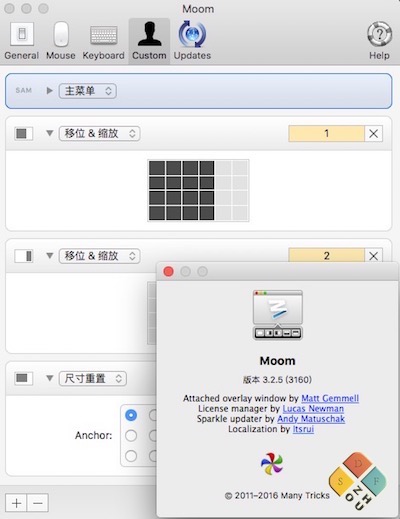Click the 2011–2016 Many Tricks copyright text

tap(277, 496)
